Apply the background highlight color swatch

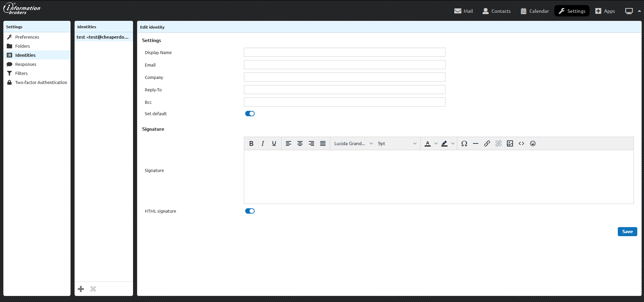pos(444,143)
